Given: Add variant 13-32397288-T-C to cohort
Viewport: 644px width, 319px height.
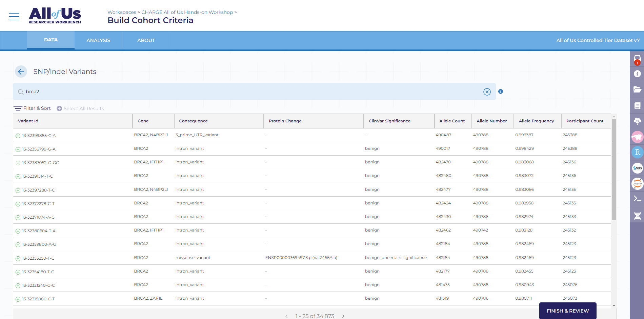Looking at the screenshot, I should point(18,190).
